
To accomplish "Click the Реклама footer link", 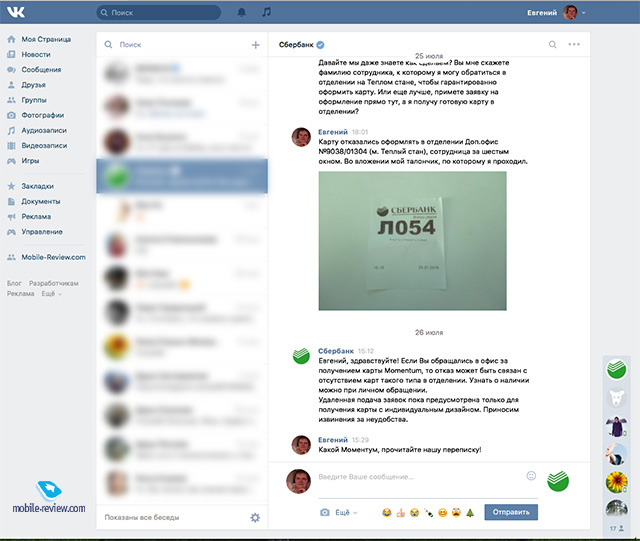I will [20, 294].
